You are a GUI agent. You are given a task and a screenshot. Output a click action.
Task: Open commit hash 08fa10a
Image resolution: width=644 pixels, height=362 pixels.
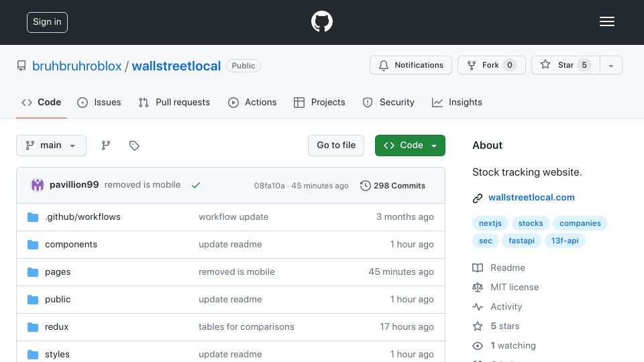click(269, 186)
